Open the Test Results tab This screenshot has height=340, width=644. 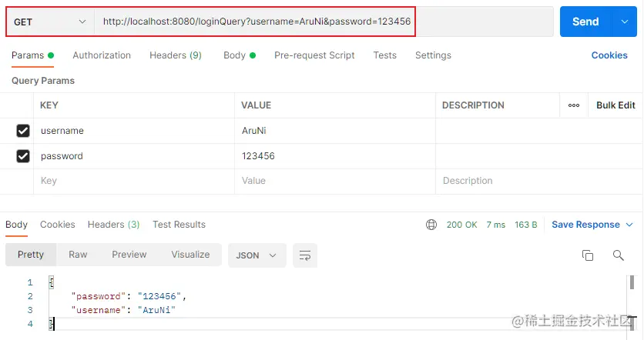(179, 225)
